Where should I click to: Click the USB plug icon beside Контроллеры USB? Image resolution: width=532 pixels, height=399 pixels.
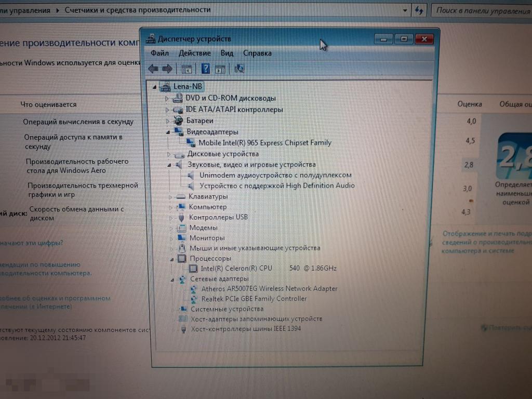pyautogui.click(x=181, y=218)
